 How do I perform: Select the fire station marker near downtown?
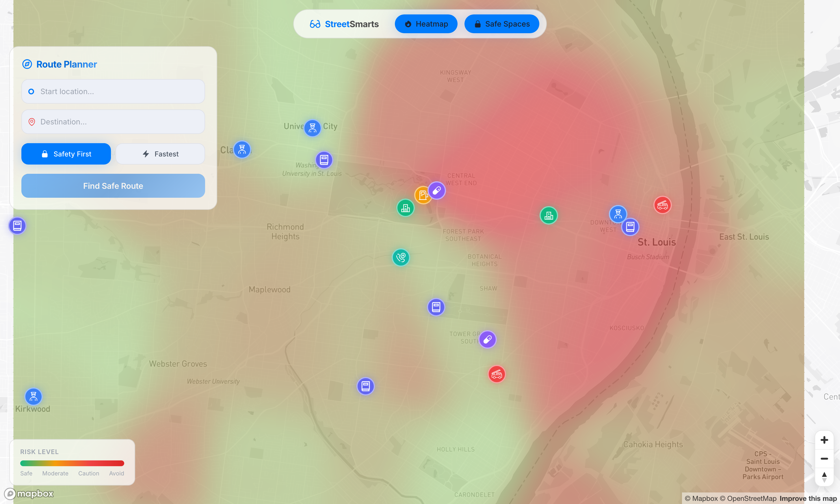click(x=662, y=205)
